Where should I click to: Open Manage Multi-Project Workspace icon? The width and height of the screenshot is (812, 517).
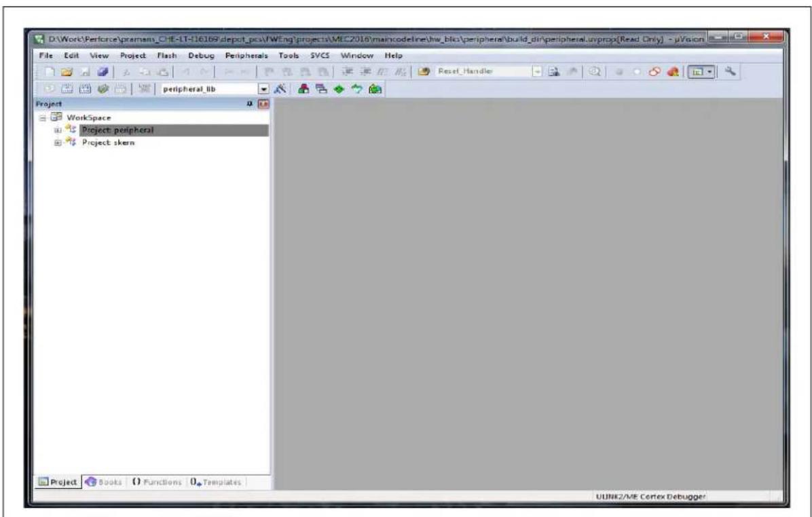coord(321,89)
